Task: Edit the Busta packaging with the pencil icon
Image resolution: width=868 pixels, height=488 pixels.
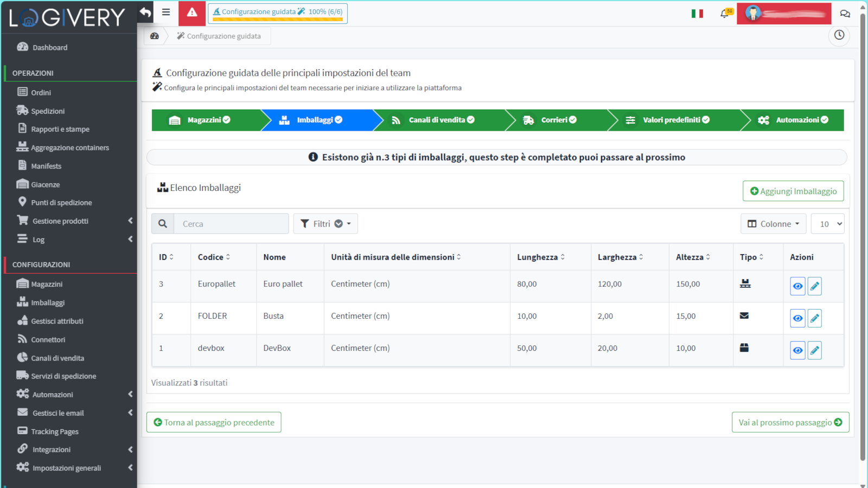Action: [815, 318]
